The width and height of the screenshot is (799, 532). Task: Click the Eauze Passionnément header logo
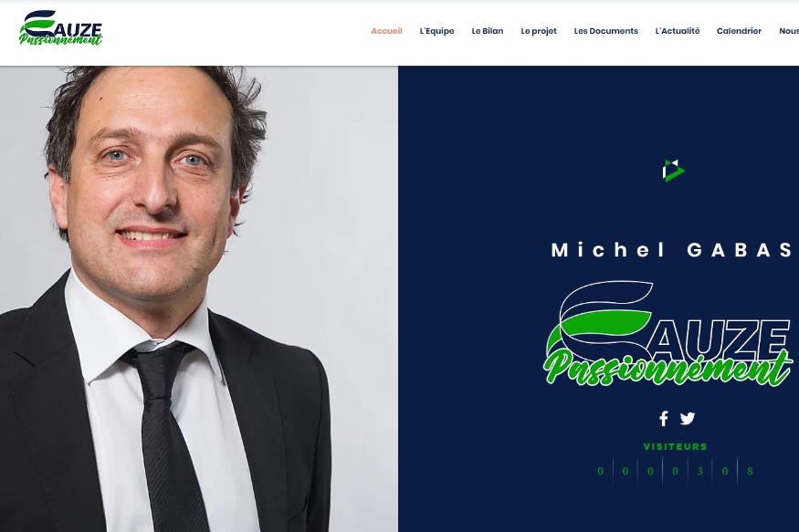click(x=60, y=28)
